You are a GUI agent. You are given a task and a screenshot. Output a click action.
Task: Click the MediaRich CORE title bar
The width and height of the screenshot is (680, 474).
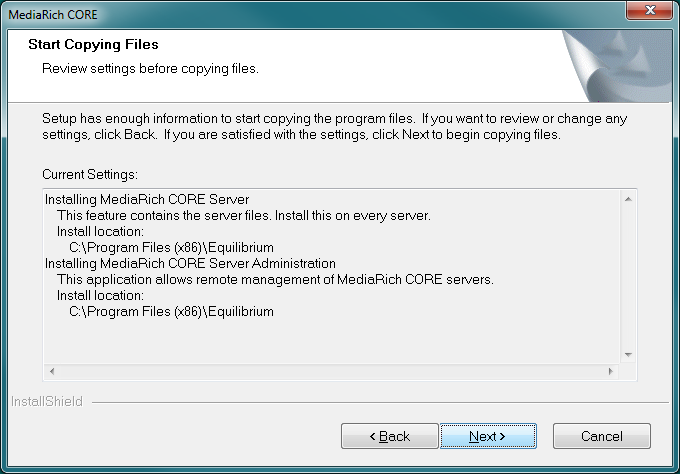point(312,14)
